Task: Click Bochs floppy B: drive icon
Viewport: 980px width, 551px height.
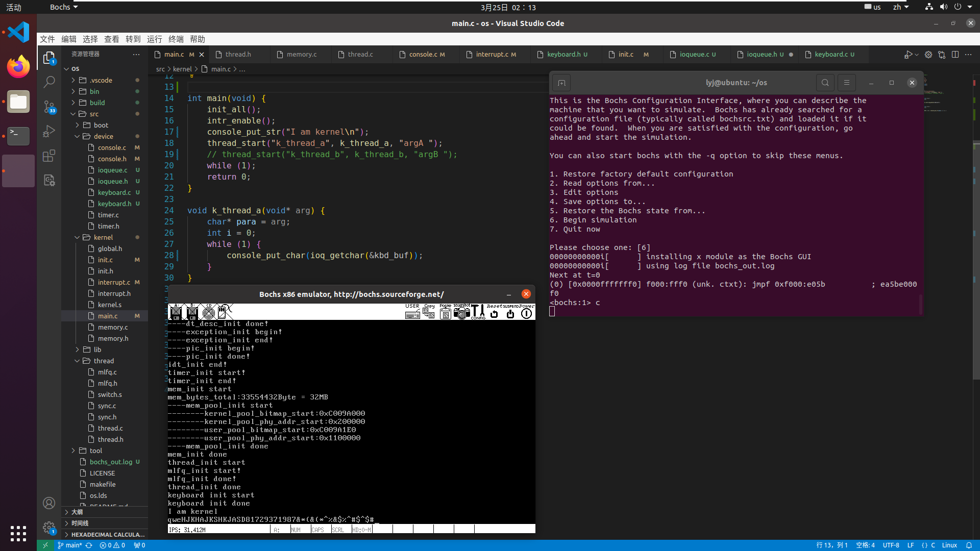Action: 192,311
